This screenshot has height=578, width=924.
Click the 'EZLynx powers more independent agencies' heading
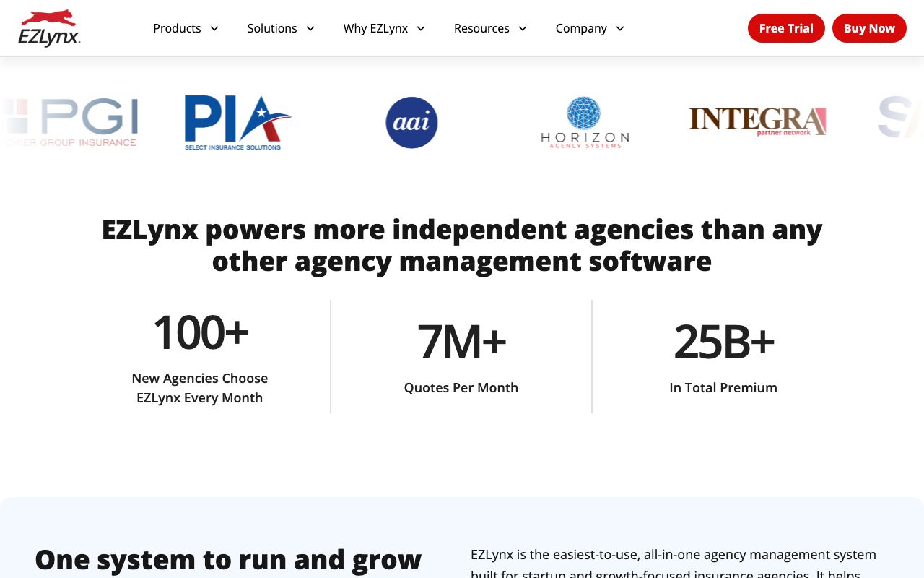pos(462,245)
